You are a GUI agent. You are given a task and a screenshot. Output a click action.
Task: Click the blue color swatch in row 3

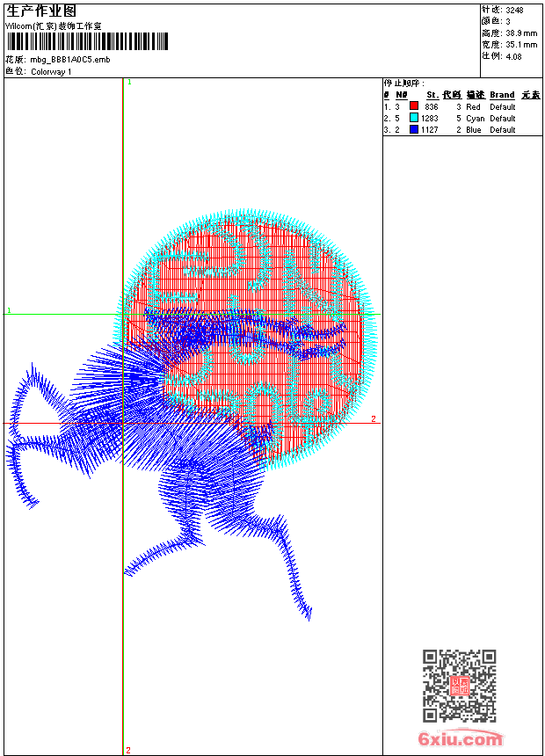tap(414, 128)
